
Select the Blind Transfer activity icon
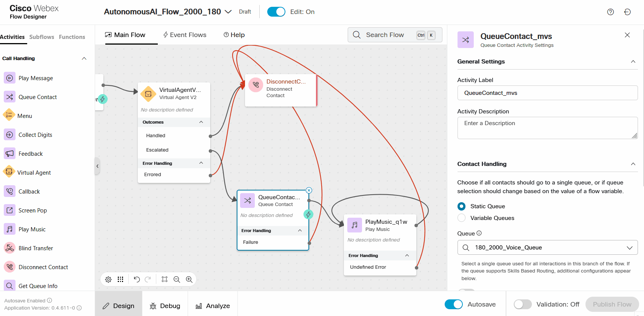[x=9, y=248]
